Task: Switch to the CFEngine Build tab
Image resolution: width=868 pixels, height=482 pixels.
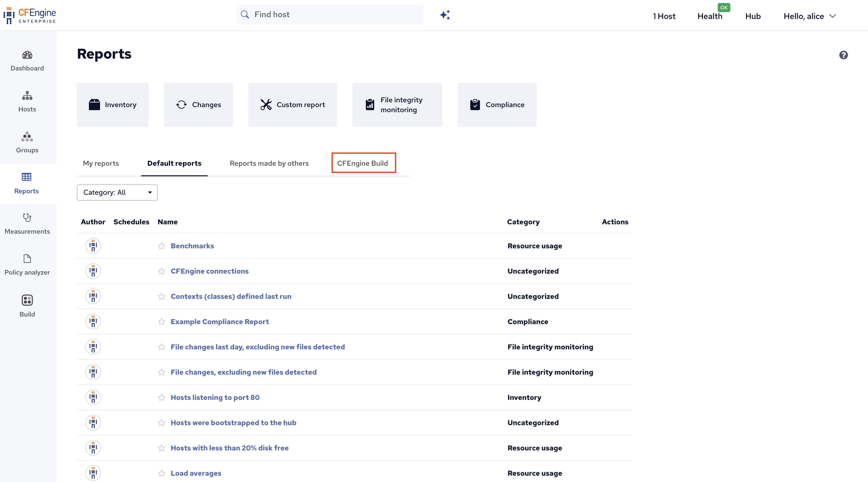Action: (x=363, y=163)
